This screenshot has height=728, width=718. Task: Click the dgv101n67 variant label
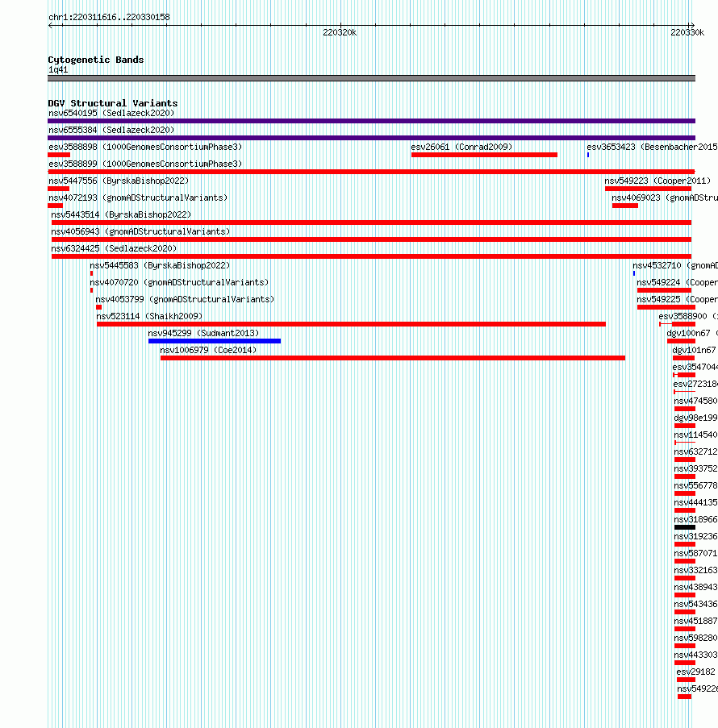pyautogui.click(x=695, y=351)
